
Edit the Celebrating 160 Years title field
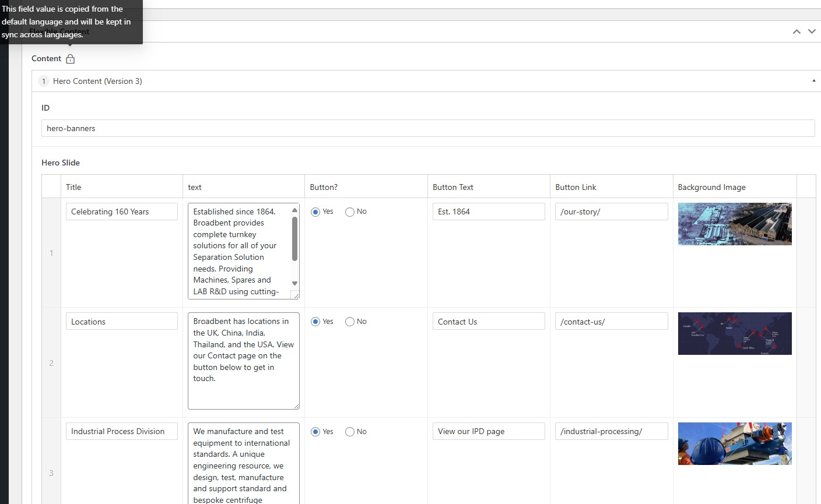122,212
